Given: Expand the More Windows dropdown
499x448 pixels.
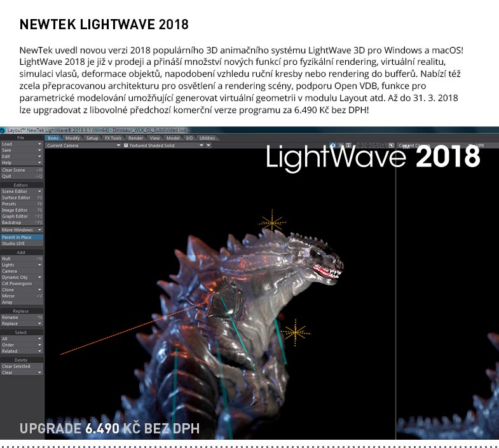Looking at the screenshot, I should [x=22, y=230].
